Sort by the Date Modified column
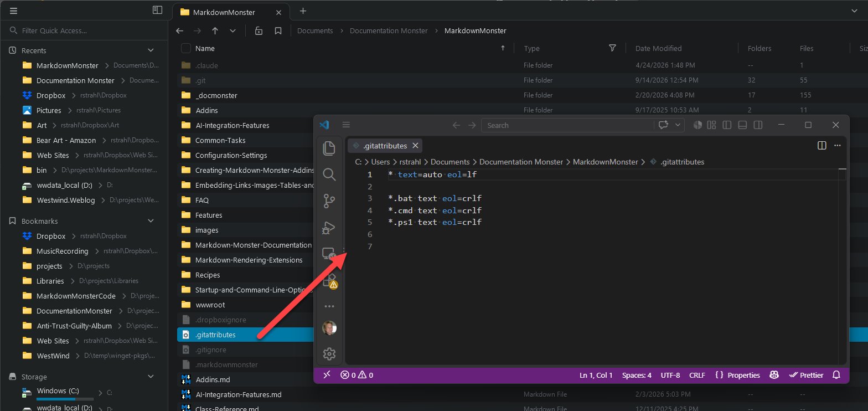 [658, 49]
